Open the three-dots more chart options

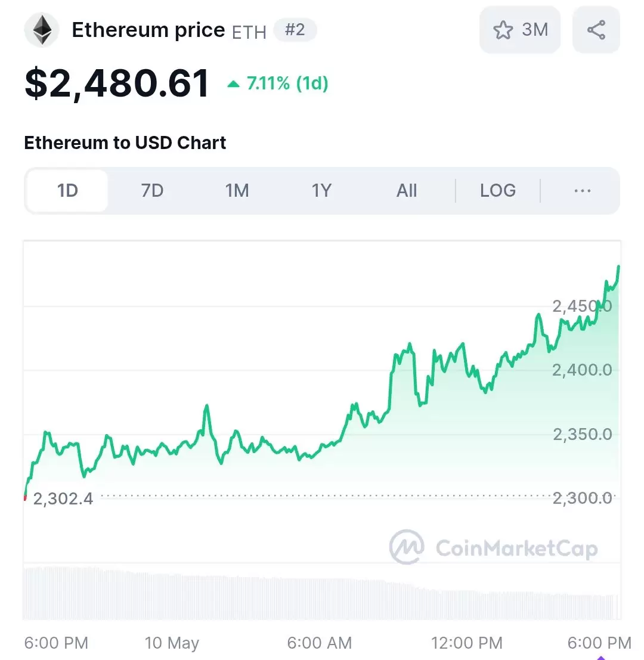[583, 191]
